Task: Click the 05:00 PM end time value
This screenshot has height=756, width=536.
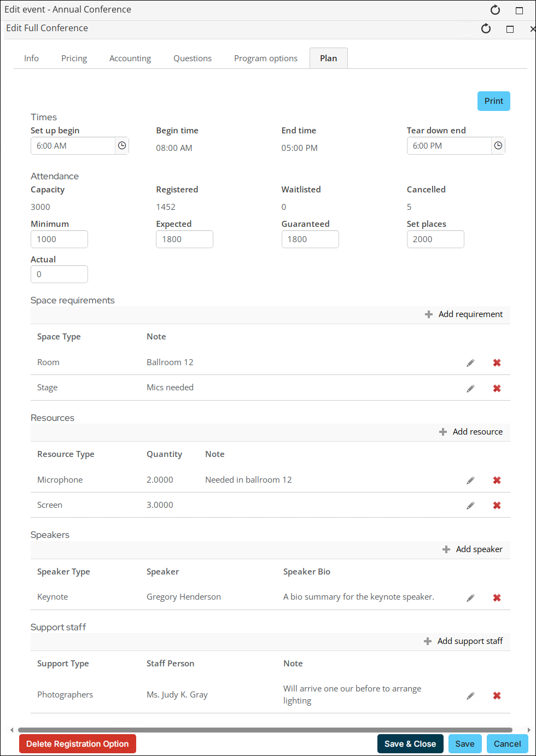Action: pos(300,148)
